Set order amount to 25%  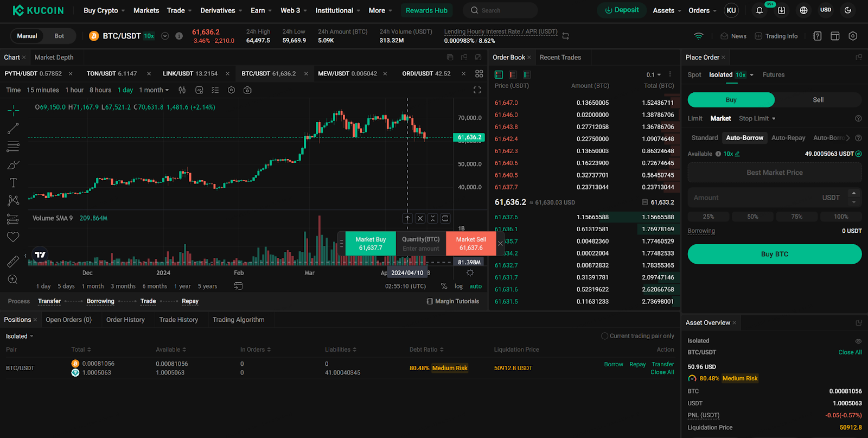(708, 217)
